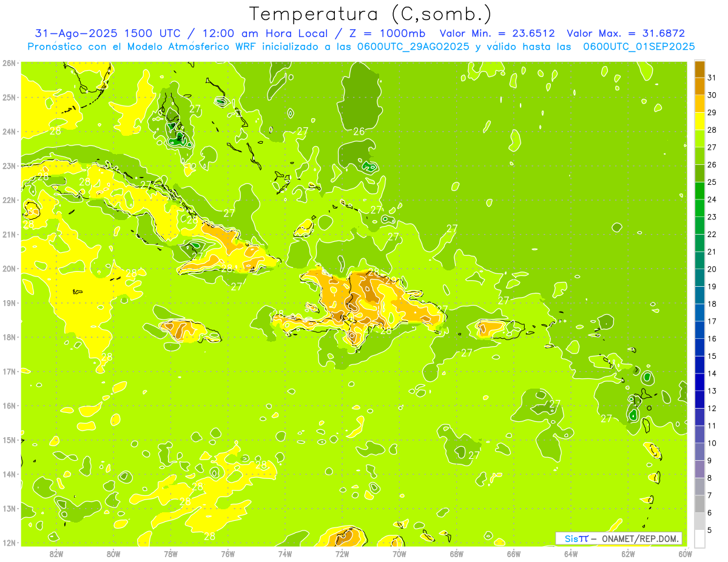Click the '17N' latitude label
Image resolution: width=728 pixels, height=562 pixels.
9,371
